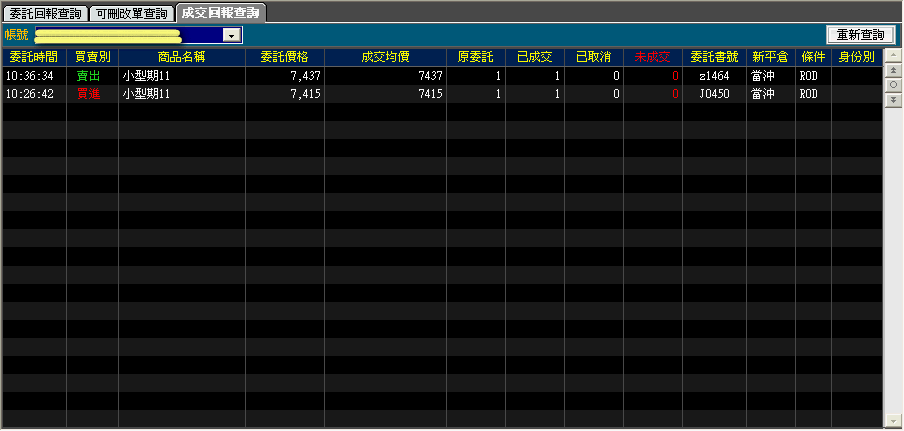Image resolution: width=904 pixels, height=431 pixels.
Task: Click the 委託價格 column header
Action: pos(285,57)
